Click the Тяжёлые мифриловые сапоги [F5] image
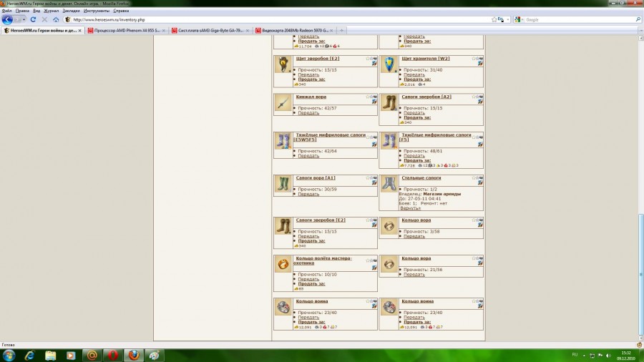 click(389, 141)
